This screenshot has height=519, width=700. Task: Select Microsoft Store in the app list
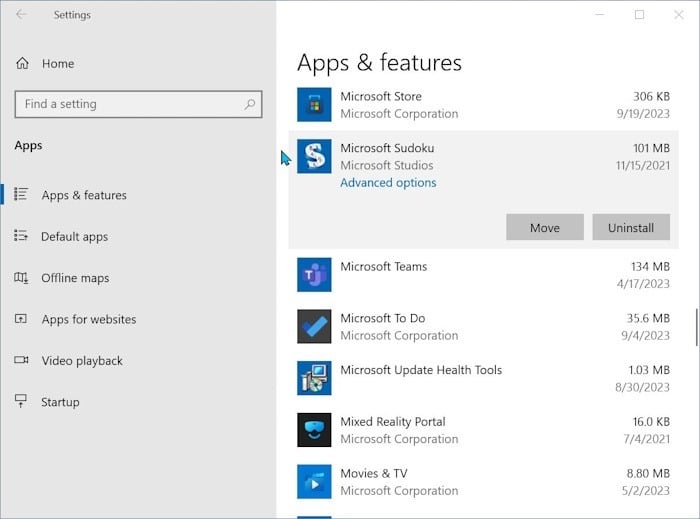tap(483, 105)
